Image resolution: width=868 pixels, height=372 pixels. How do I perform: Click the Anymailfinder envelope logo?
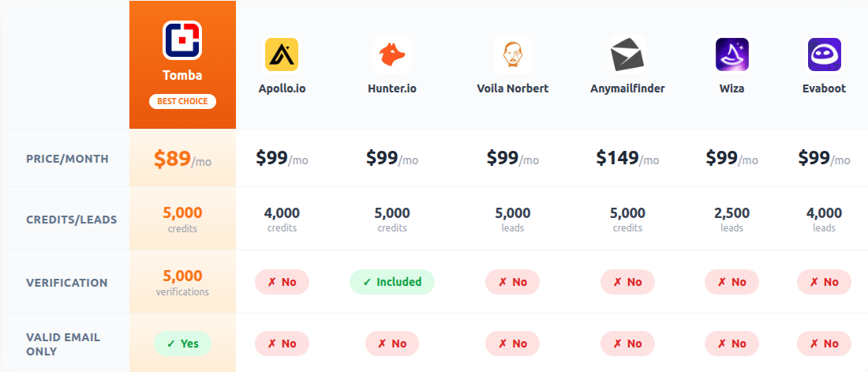[x=627, y=55]
